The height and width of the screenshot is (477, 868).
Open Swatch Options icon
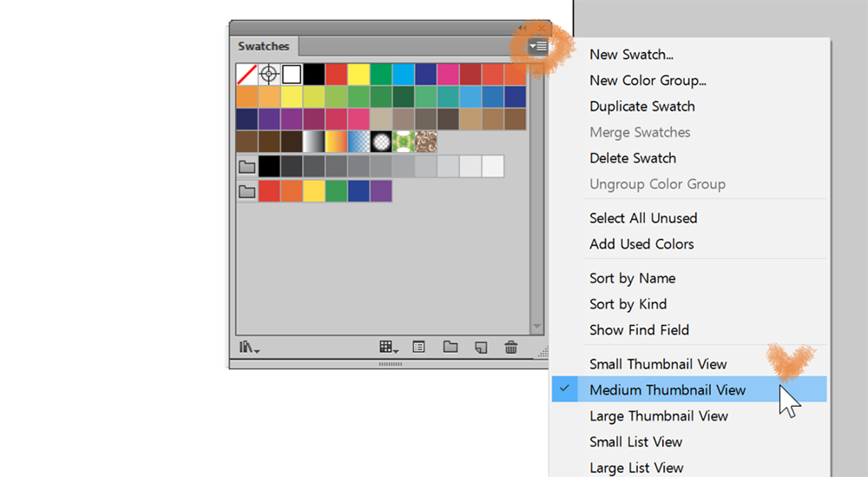[419, 348]
